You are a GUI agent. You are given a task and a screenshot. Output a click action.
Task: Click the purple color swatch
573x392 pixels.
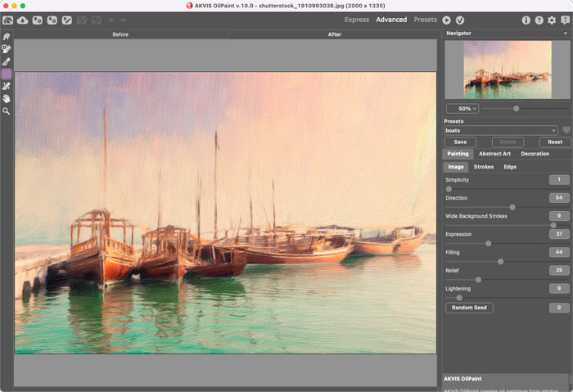pyautogui.click(x=7, y=74)
